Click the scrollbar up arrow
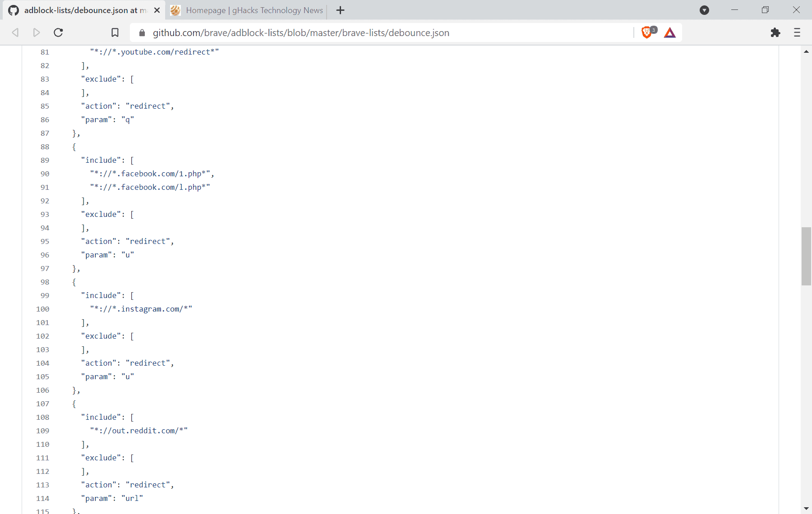Viewport: 812px width, 514px height. pos(806,51)
